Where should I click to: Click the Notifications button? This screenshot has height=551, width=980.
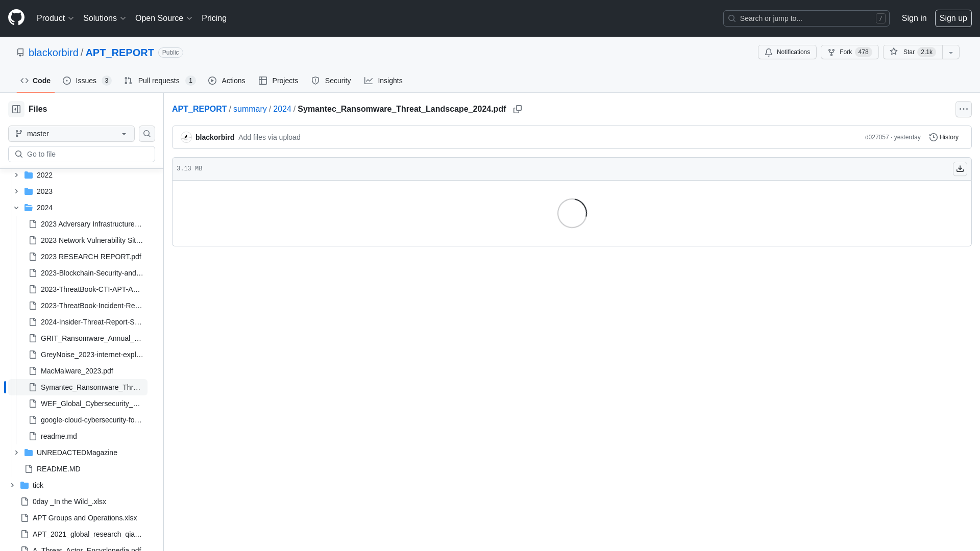point(787,52)
